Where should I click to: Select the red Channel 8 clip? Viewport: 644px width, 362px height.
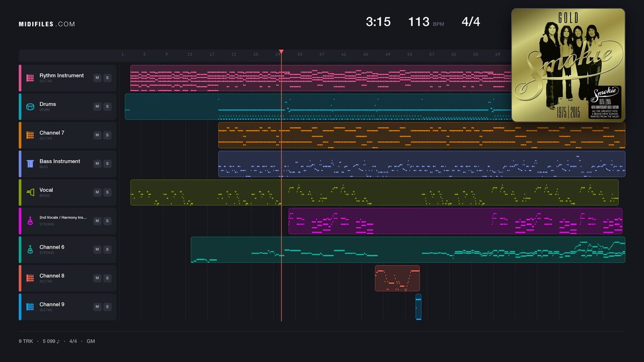(397, 278)
